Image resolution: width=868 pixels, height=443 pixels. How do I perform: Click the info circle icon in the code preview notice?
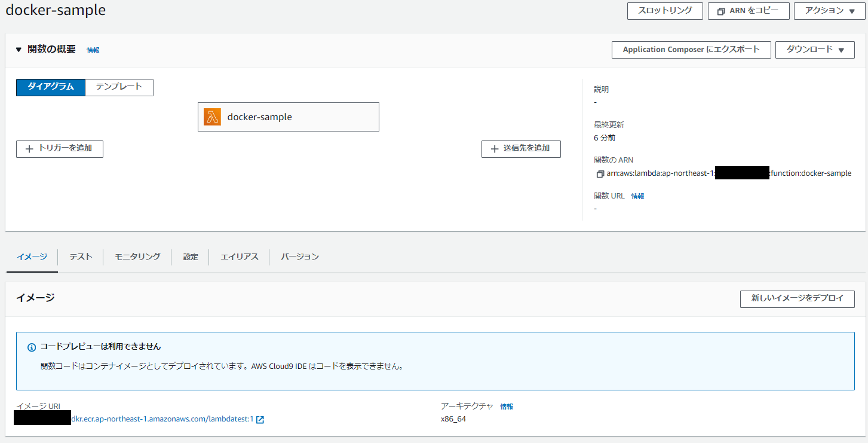coord(32,347)
